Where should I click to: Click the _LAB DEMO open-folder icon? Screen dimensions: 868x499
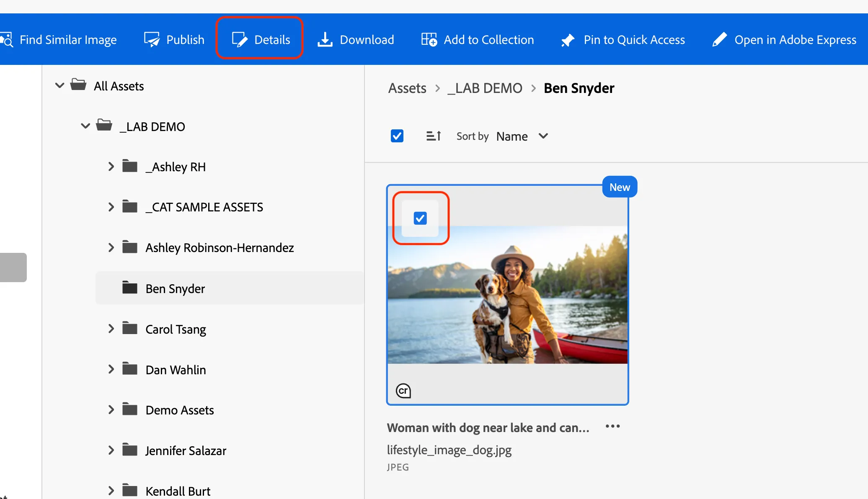click(x=104, y=125)
